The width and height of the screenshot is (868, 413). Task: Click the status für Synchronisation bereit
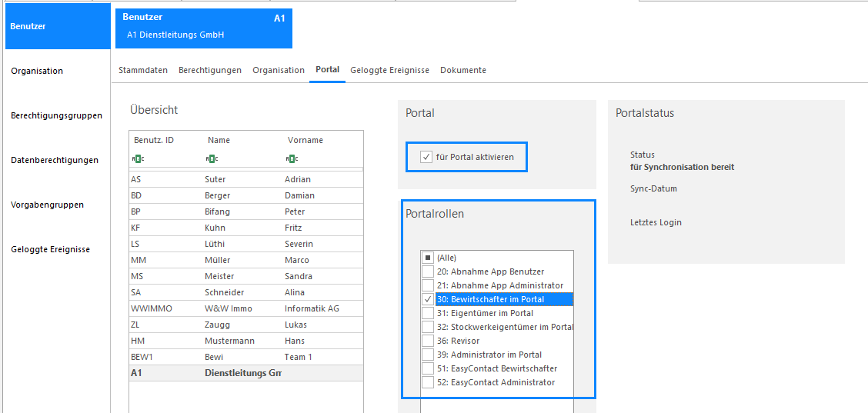click(x=682, y=167)
